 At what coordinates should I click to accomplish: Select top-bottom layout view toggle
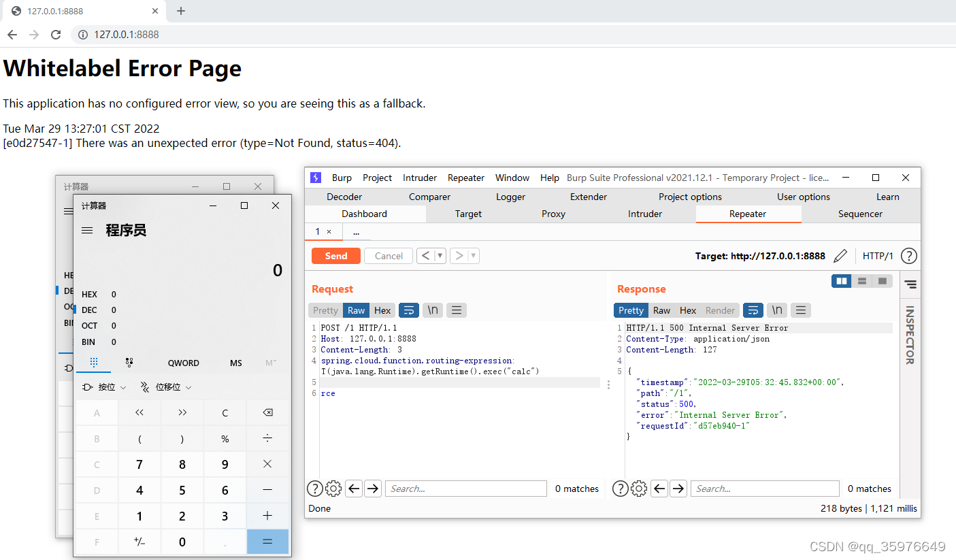point(862,281)
